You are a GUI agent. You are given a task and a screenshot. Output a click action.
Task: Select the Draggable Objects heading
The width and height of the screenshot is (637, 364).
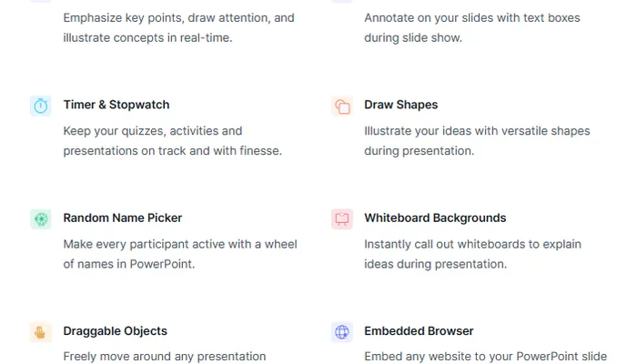(x=116, y=331)
